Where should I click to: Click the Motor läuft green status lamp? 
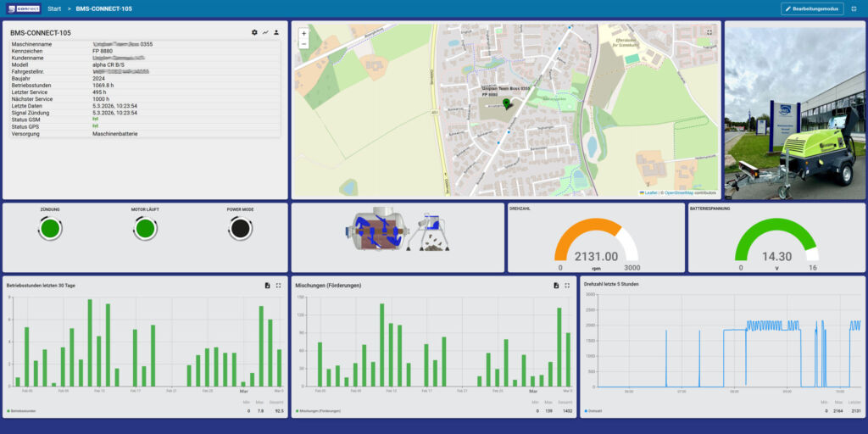145,229
